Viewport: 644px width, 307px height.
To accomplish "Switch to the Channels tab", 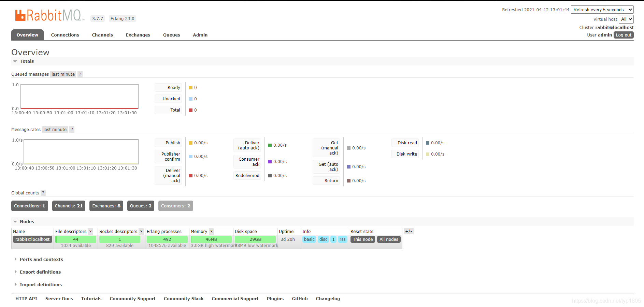I will [x=102, y=35].
